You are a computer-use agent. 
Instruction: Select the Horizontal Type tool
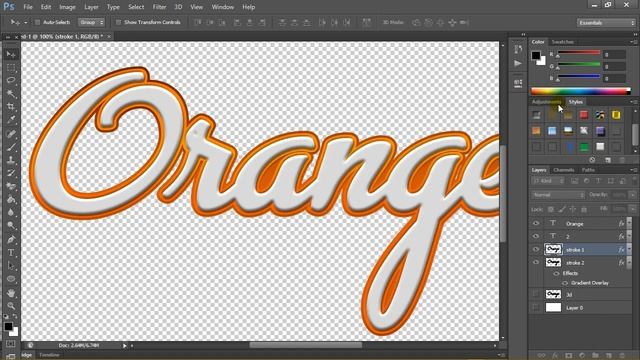coord(11,253)
